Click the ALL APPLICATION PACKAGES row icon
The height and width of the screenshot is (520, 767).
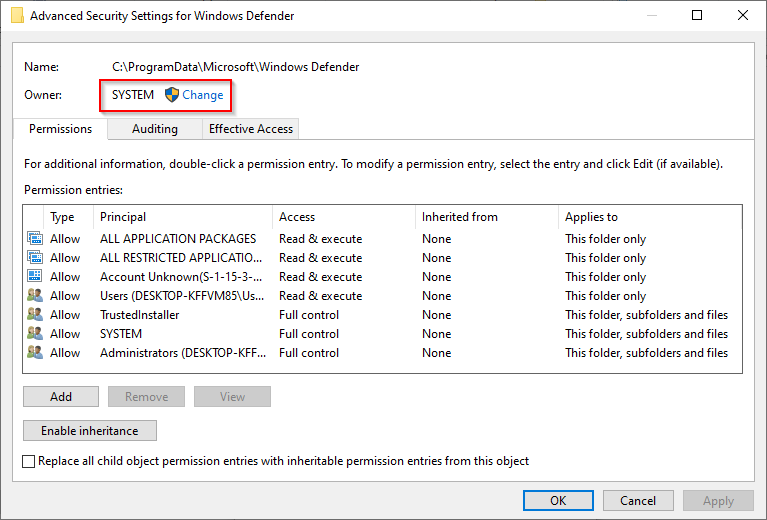point(35,238)
